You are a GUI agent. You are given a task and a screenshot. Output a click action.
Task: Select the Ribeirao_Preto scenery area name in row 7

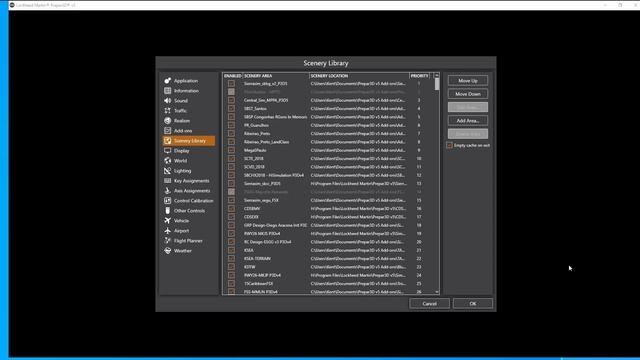pyautogui.click(x=257, y=133)
